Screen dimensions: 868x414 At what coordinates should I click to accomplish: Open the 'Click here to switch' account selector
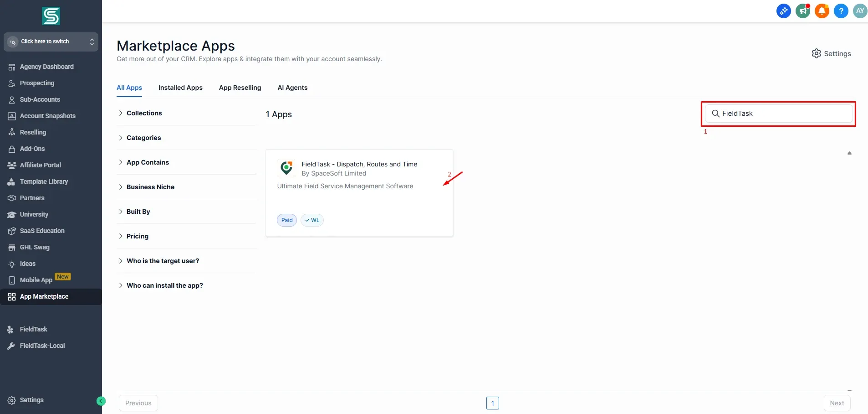[x=51, y=42]
